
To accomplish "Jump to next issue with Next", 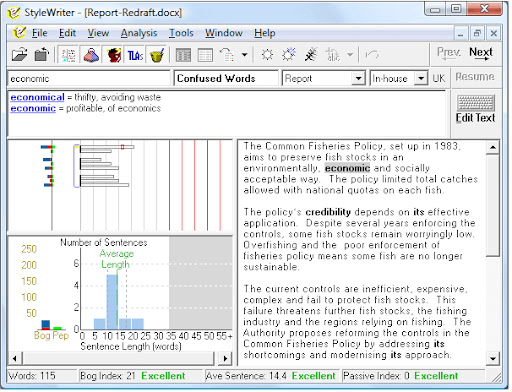I will tap(481, 53).
